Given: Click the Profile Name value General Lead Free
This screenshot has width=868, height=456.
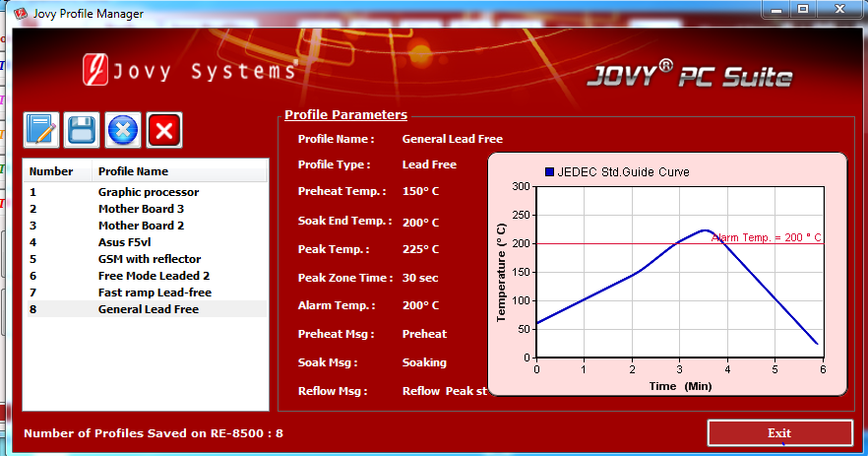Looking at the screenshot, I should click(453, 139).
